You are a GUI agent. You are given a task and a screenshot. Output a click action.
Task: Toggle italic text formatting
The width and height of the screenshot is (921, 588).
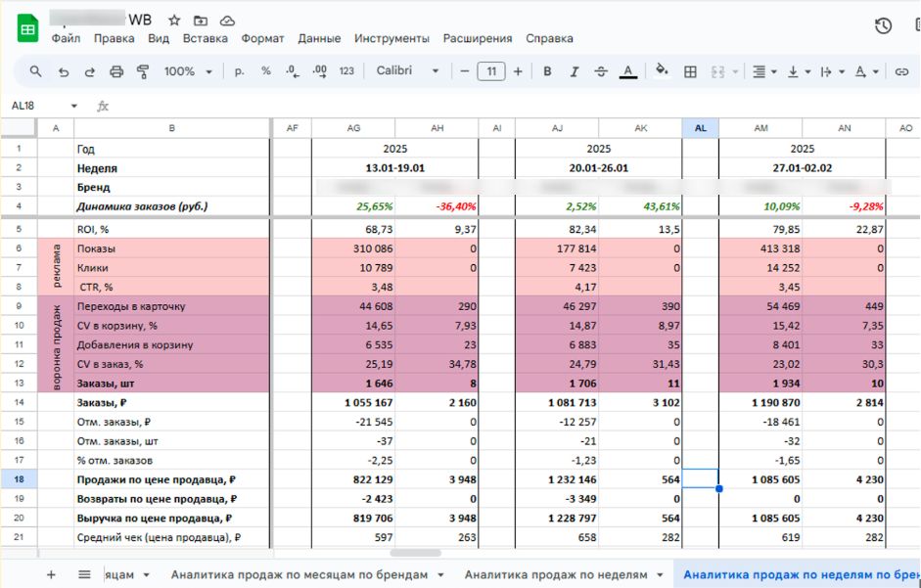[575, 71]
